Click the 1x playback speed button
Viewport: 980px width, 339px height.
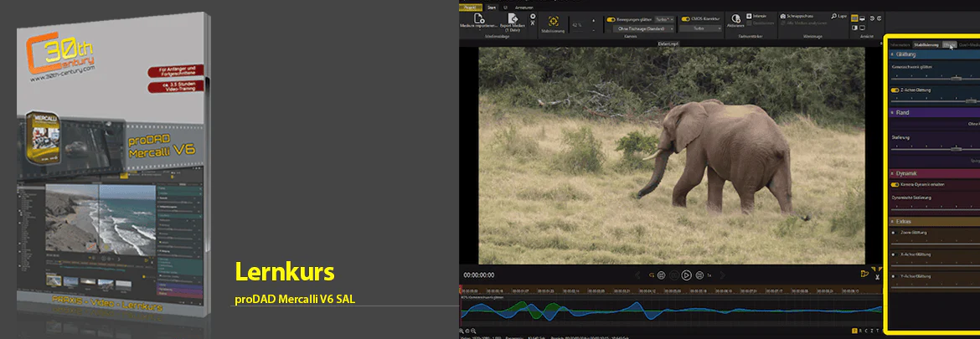coord(709,275)
